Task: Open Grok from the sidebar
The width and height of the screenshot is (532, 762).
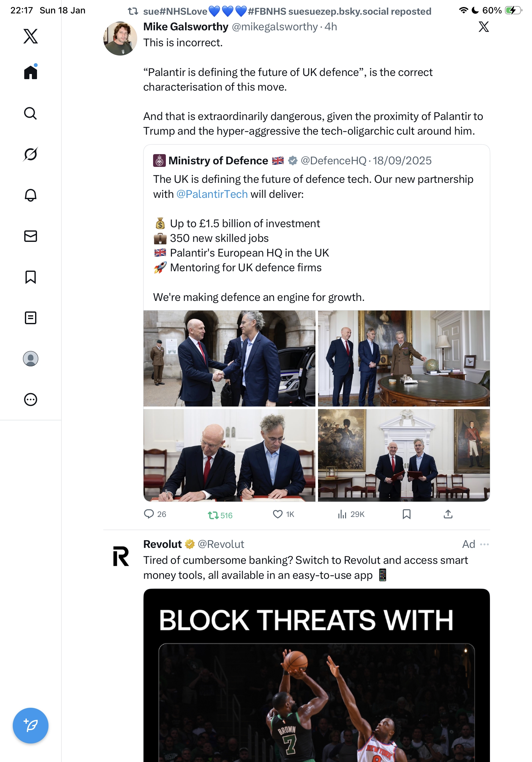Action: pyautogui.click(x=31, y=154)
